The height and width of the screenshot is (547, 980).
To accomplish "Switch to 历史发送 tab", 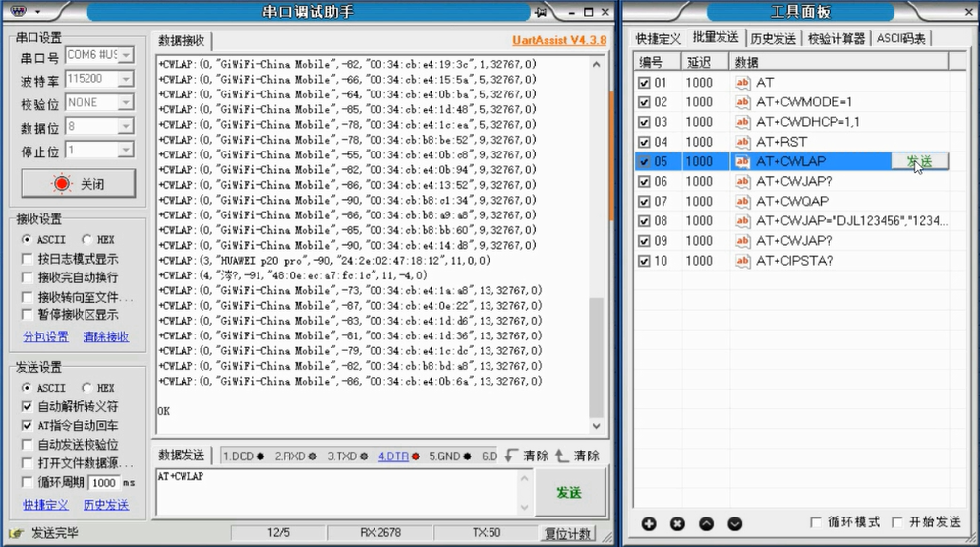I will [x=774, y=38].
